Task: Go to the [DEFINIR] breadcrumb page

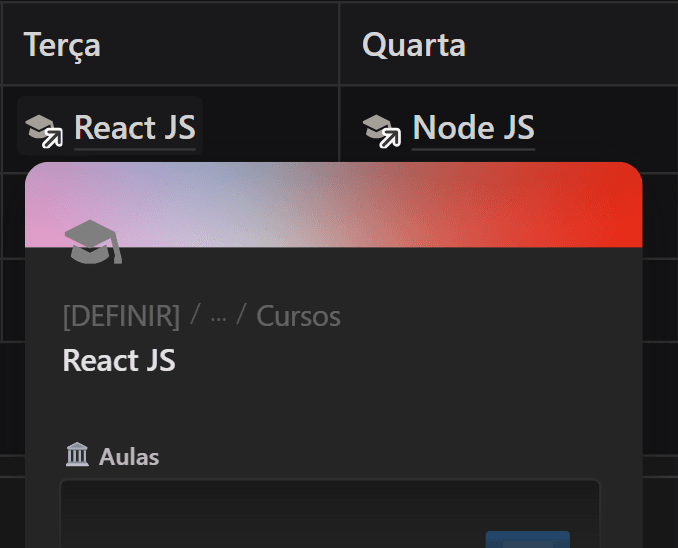Action: (x=121, y=317)
